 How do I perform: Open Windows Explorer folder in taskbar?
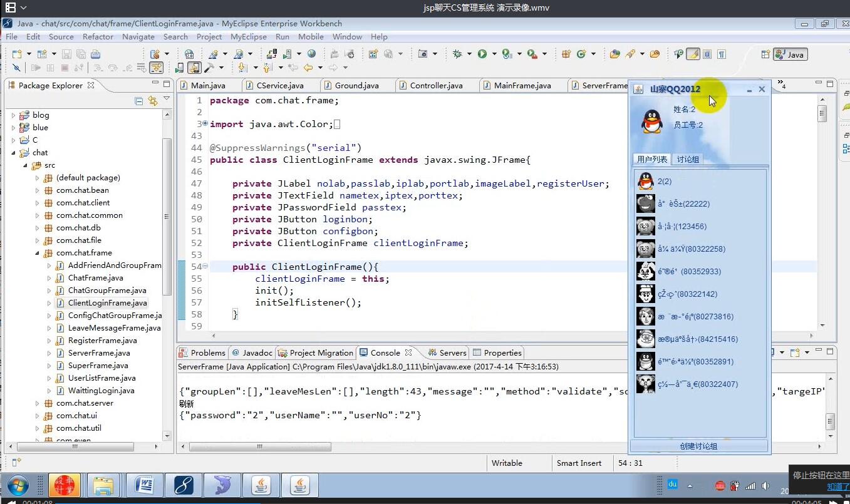[103, 485]
